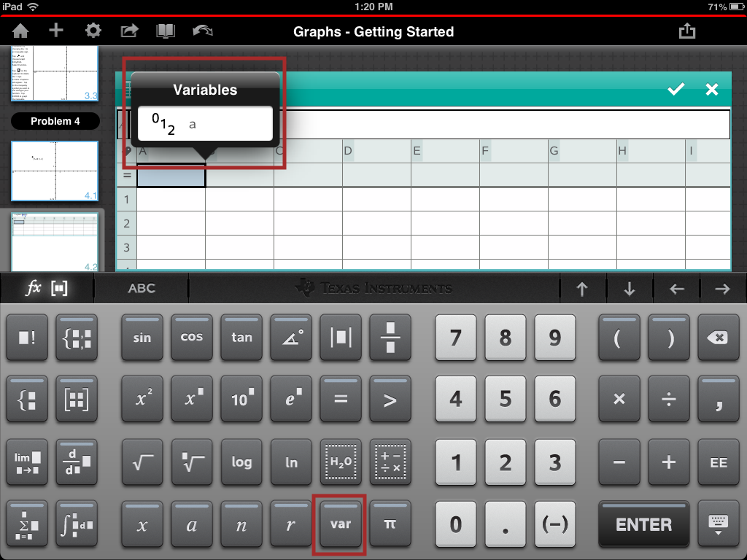Open page 4.1 thumbnail in sidebar

pos(55,171)
